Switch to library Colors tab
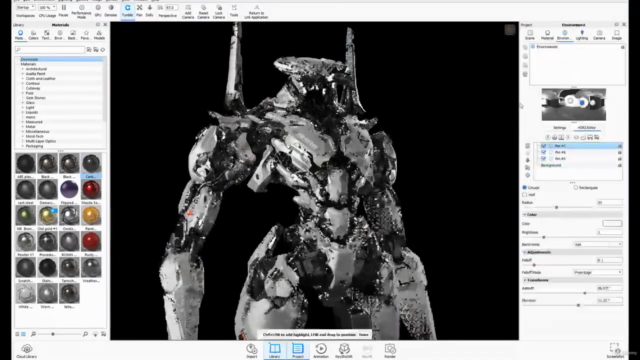Viewport: 640px width, 360px height. click(33, 35)
